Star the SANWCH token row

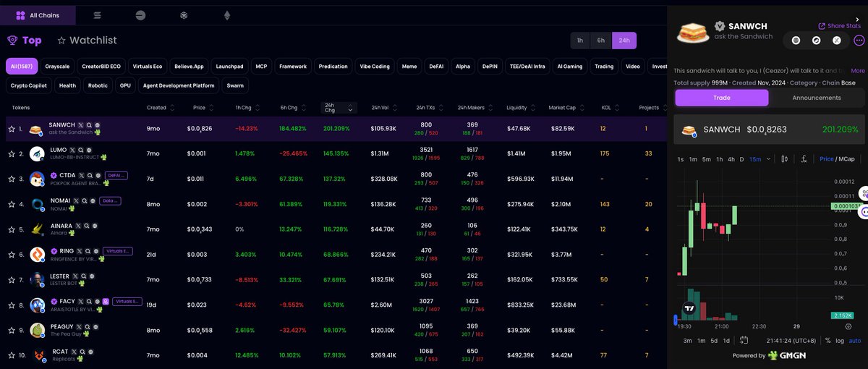tap(12, 129)
